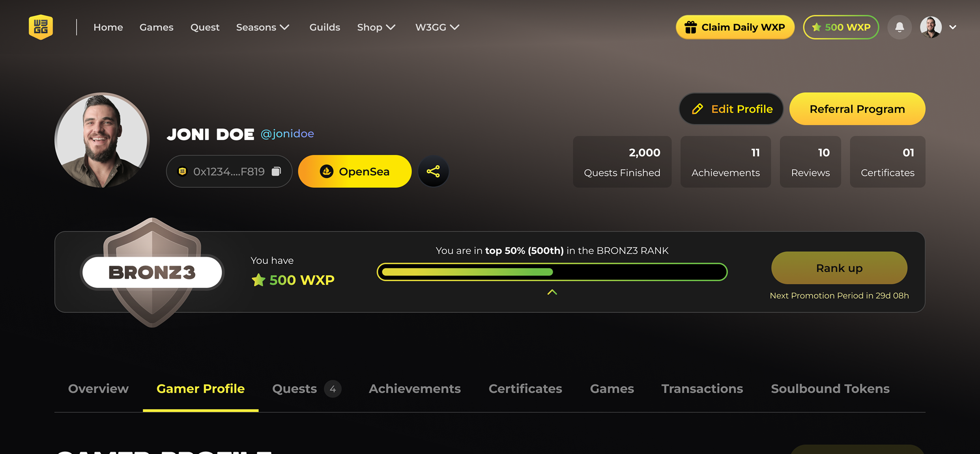The image size is (980, 454).
Task: Click the pencil icon in Edit Profile
Action: [x=698, y=109]
